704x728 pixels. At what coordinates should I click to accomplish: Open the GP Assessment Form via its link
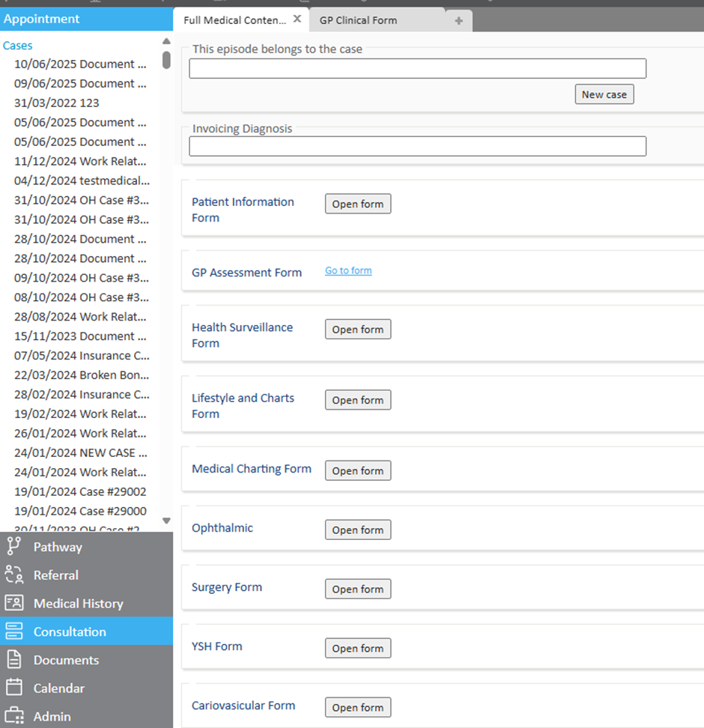point(348,270)
